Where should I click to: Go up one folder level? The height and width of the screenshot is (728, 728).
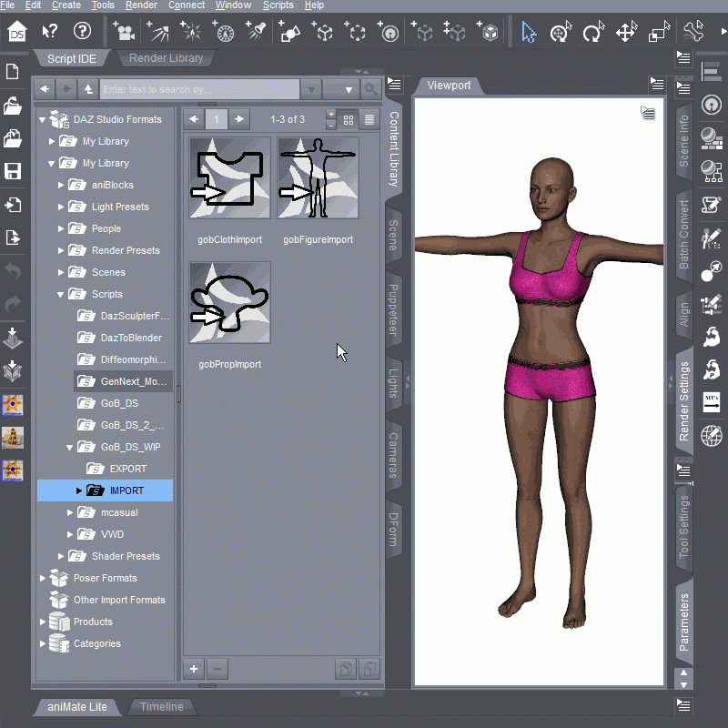click(88, 89)
